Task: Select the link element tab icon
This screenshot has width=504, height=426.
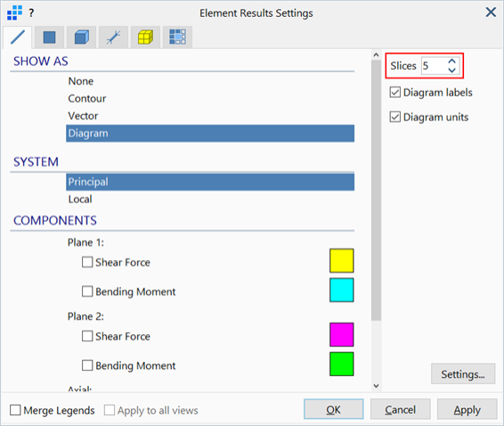Action: coord(113,37)
